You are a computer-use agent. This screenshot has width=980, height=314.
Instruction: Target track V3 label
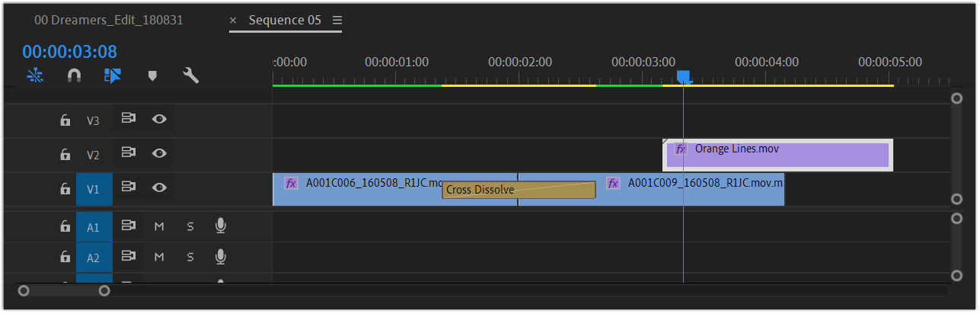tap(93, 120)
